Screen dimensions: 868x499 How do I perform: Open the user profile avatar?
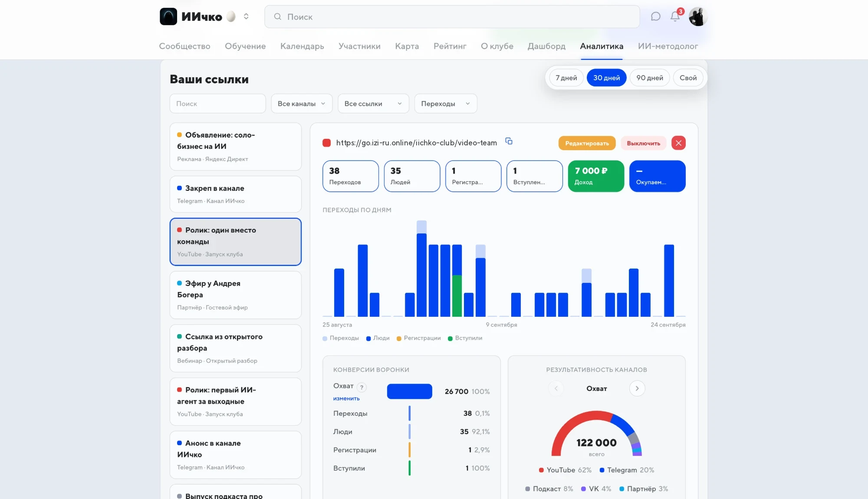pos(698,16)
